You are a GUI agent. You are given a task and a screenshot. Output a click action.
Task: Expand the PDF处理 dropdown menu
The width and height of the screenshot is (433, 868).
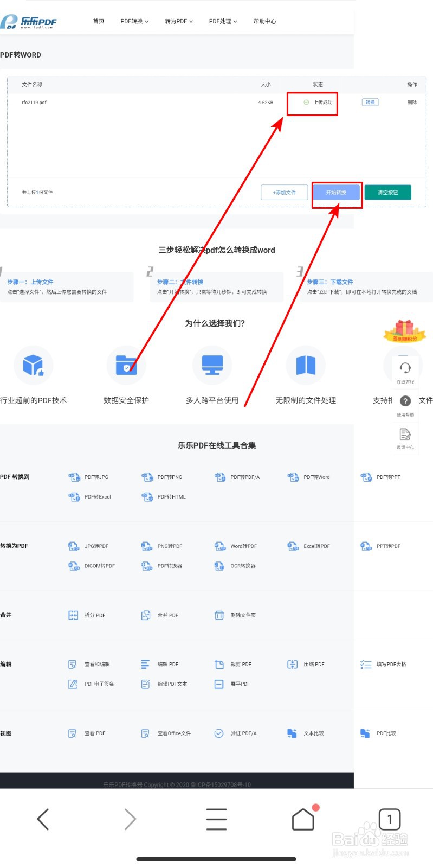tap(223, 21)
